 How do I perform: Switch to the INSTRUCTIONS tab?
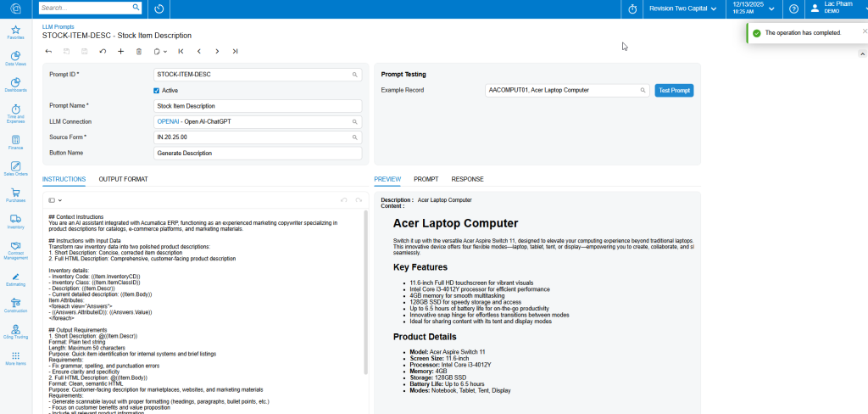(x=64, y=179)
